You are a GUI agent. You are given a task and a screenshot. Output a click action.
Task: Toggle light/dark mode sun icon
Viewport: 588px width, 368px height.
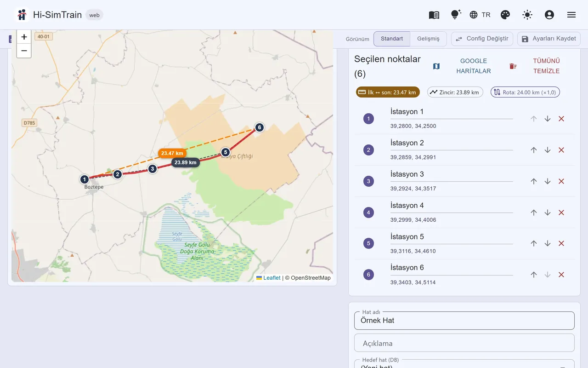coord(527,15)
